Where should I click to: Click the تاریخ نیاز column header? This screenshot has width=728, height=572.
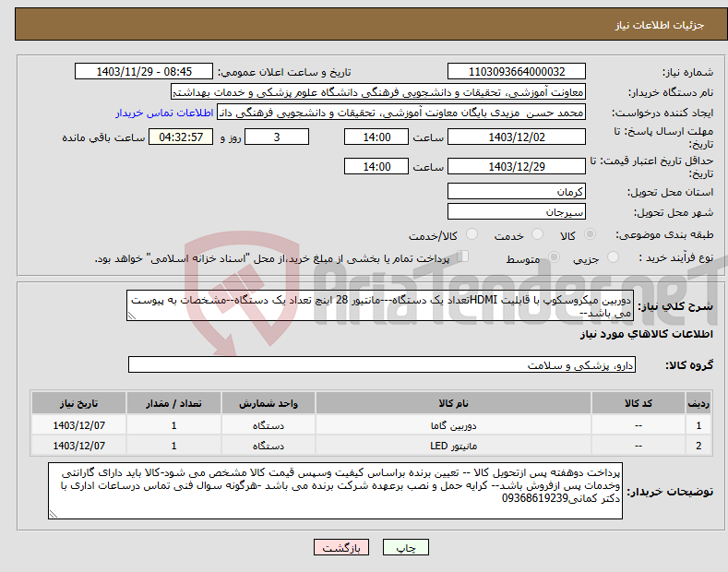pos(79,403)
